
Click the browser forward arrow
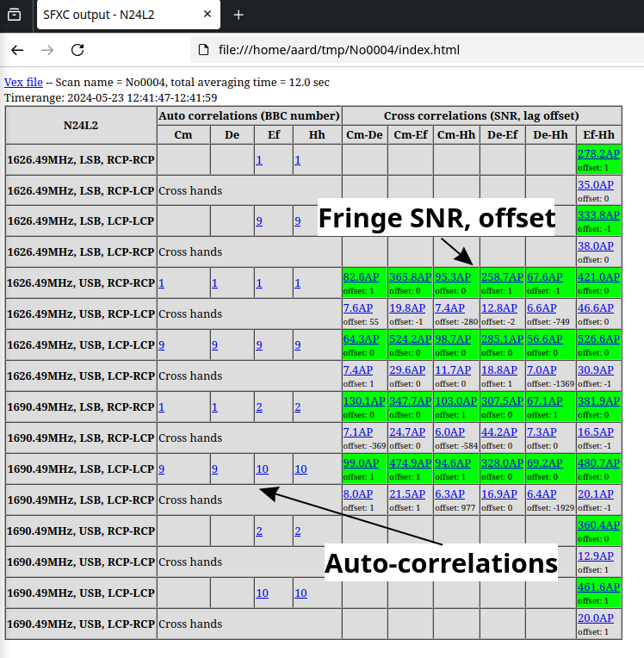pos(47,50)
